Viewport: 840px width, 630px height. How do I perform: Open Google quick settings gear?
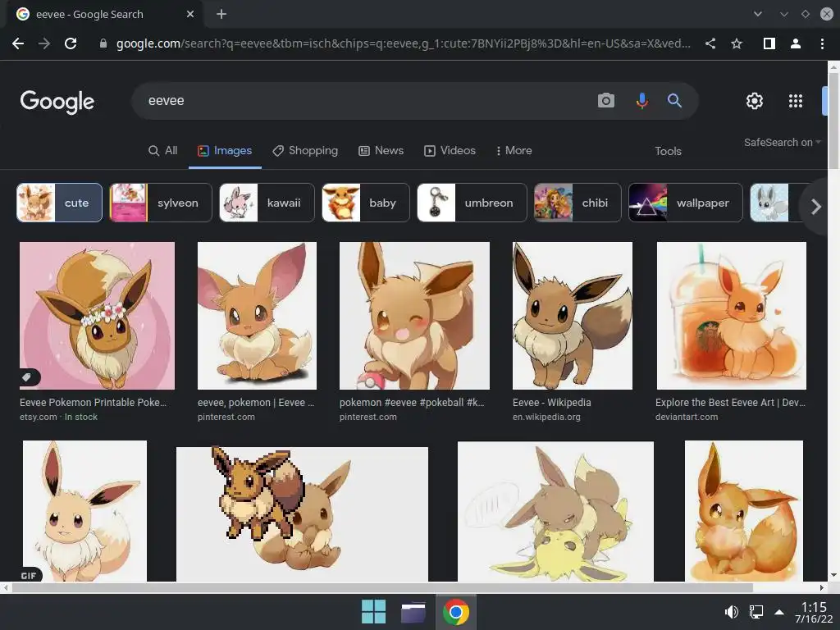[755, 101]
